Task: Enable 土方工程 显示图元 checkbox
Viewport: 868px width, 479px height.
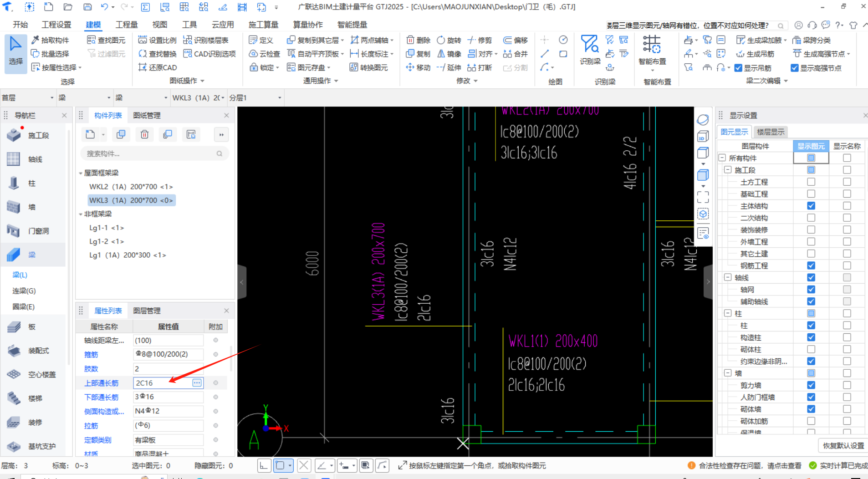Action: pyautogui.click(x=811, y=182)
